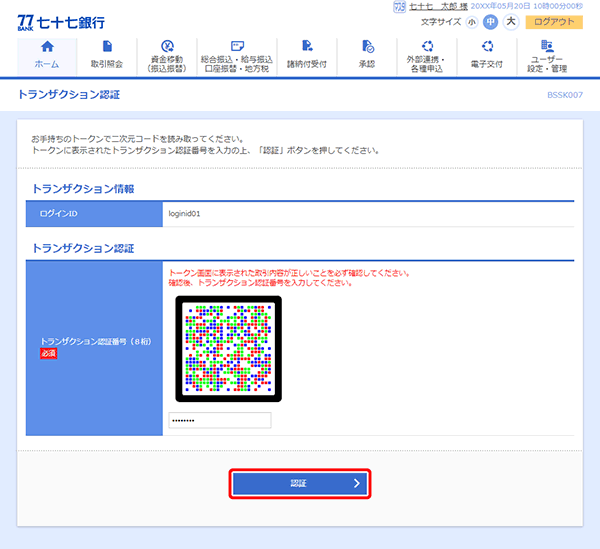The width and height of the screenshot is (600, 549).
Task: Set font size to large (大)
Action: (x=511, y=22)
